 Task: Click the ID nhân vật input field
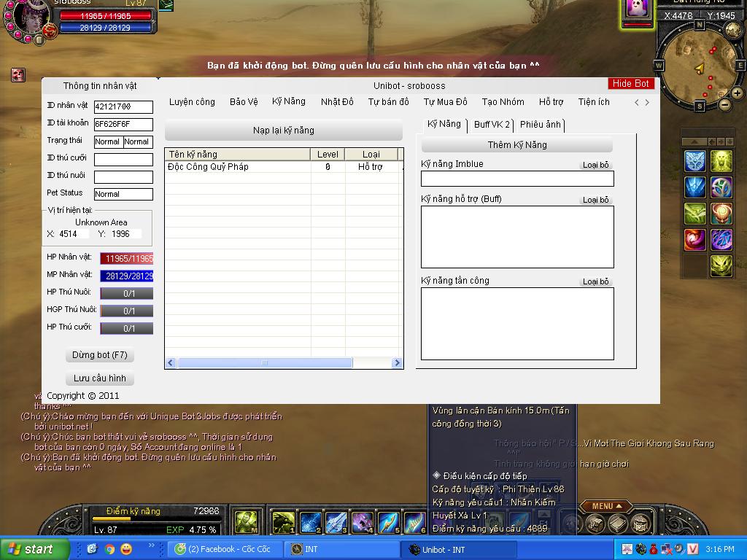point(123,106)
